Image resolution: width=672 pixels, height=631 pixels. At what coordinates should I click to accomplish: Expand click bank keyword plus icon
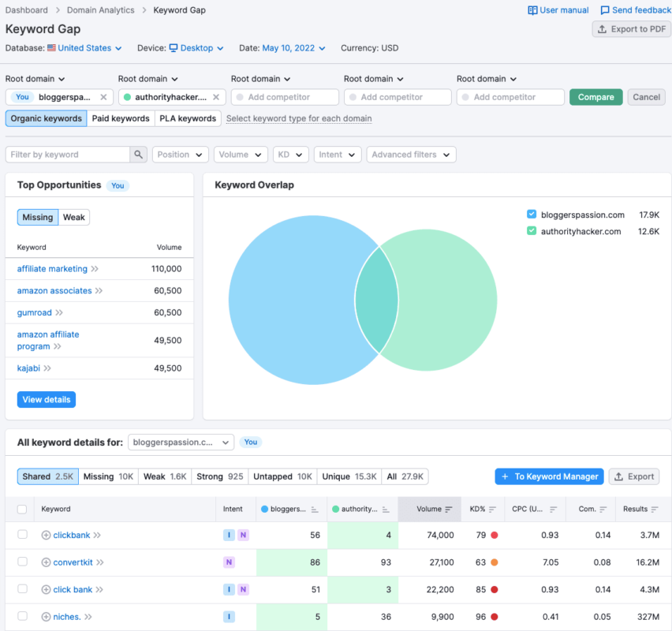46,589
